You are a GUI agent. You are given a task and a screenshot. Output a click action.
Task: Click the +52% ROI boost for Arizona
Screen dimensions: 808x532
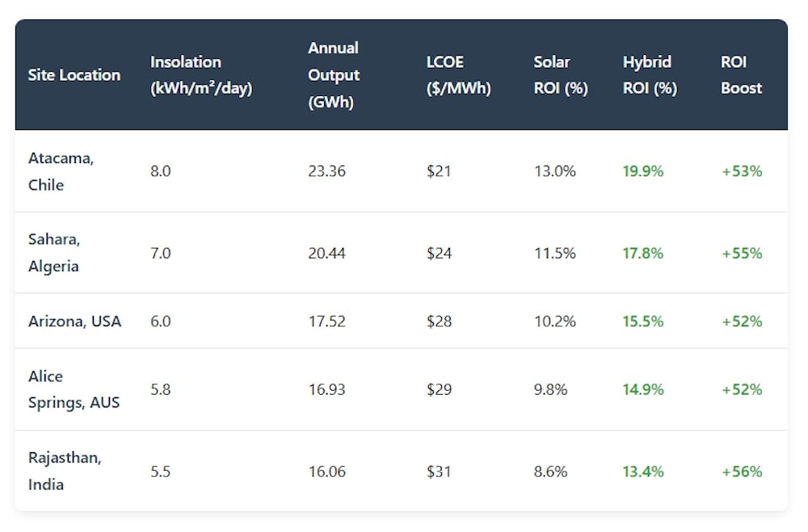[x=742, y=320]
